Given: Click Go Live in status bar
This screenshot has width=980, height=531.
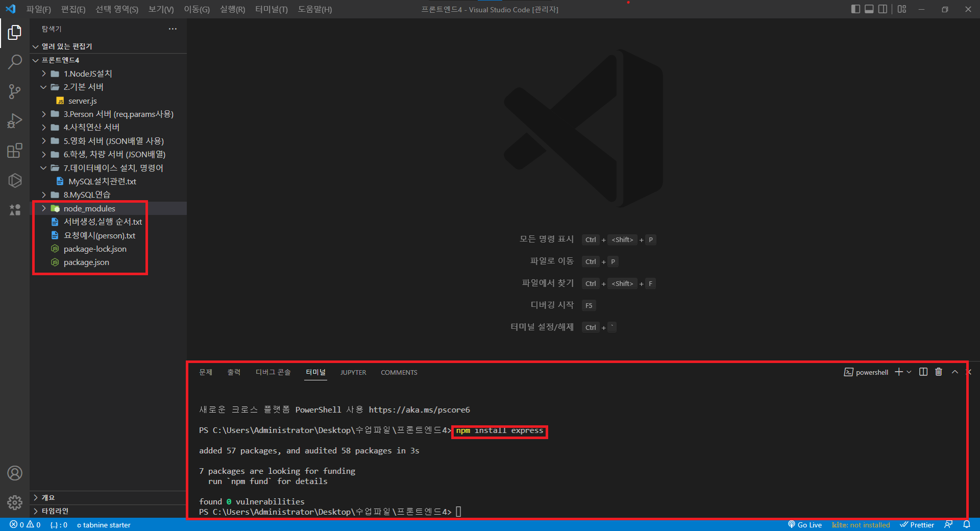Looking at the screenshot, I should (805, 525).
